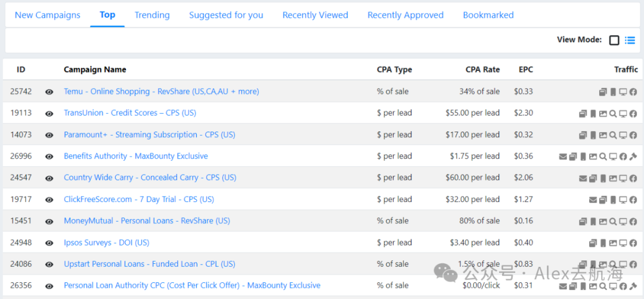The image size is (644, 299).
Task: Open the Recently Approved tab
Action: click(x=405, y=15)
